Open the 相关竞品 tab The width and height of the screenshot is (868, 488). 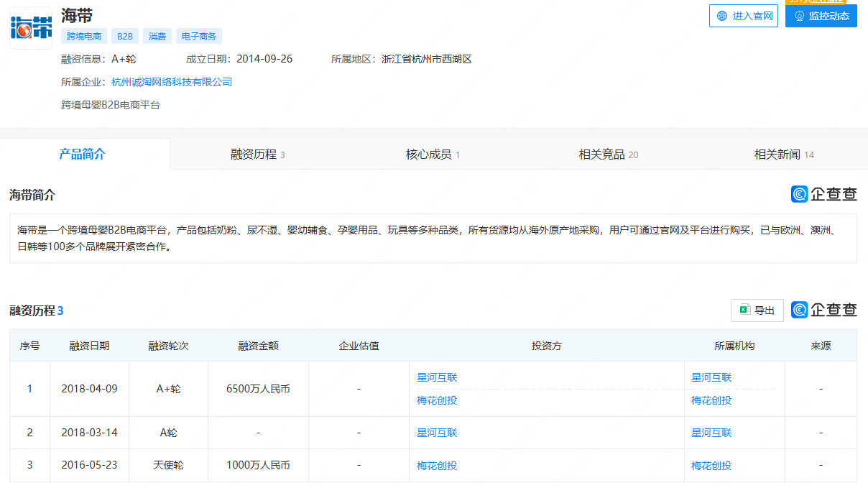[x=608, y=155]
